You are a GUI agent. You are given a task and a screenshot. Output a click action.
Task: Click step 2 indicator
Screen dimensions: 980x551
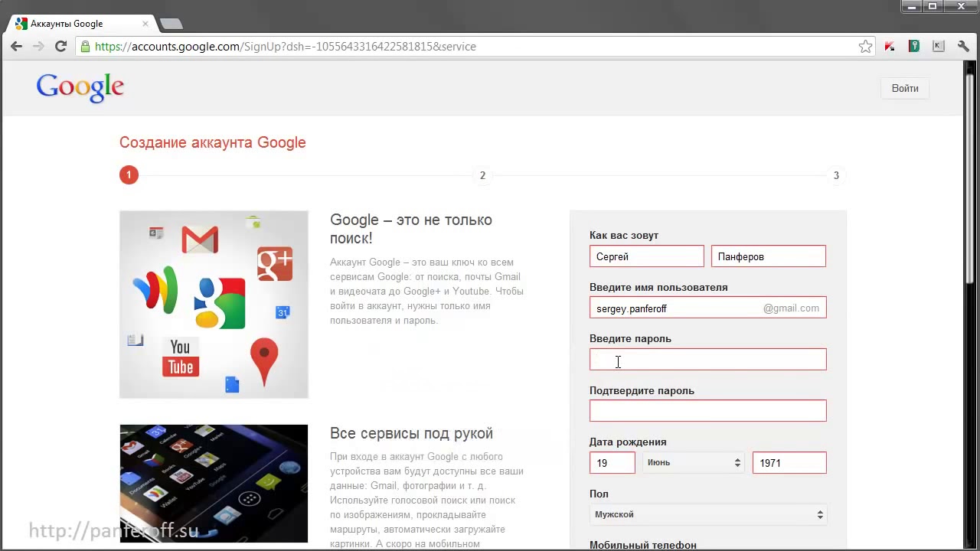pos(482,175)
